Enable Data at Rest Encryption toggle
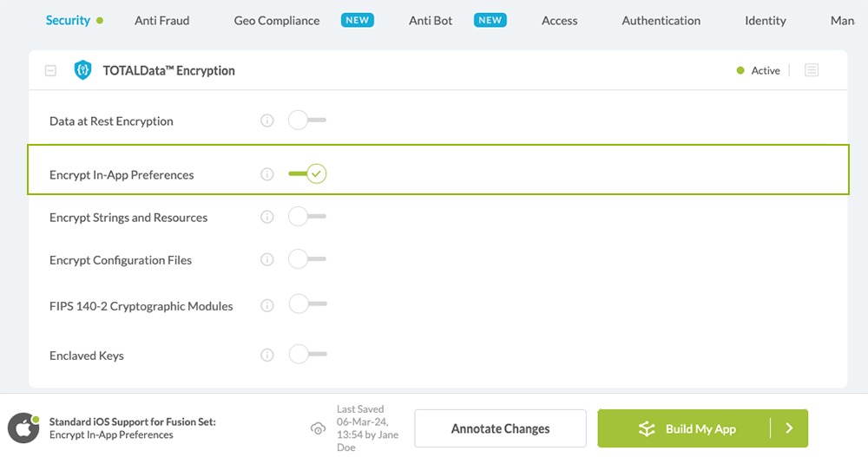This screenshot has height=457, width=868. 307,121
